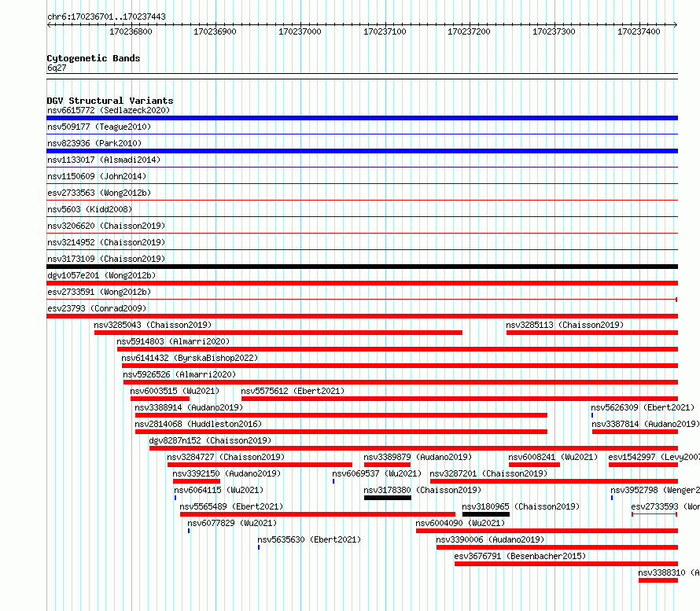
Task: Click the red bar under nsv3392150
Action: pyautogui.click(x=197, y=481)
